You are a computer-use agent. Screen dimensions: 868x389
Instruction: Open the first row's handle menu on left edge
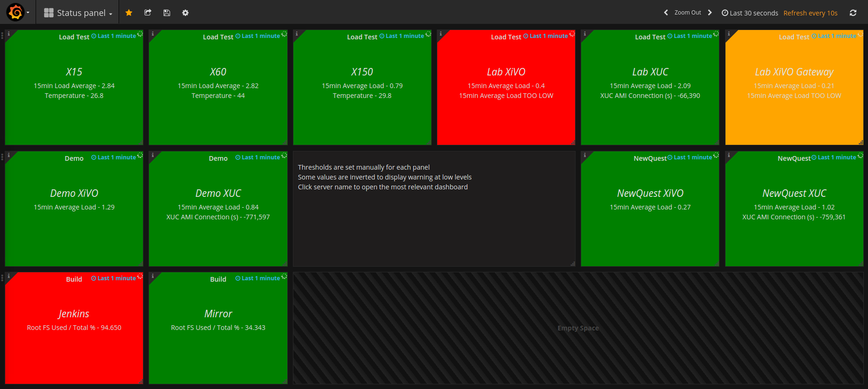pyautogui.click(x=2, y=36)
